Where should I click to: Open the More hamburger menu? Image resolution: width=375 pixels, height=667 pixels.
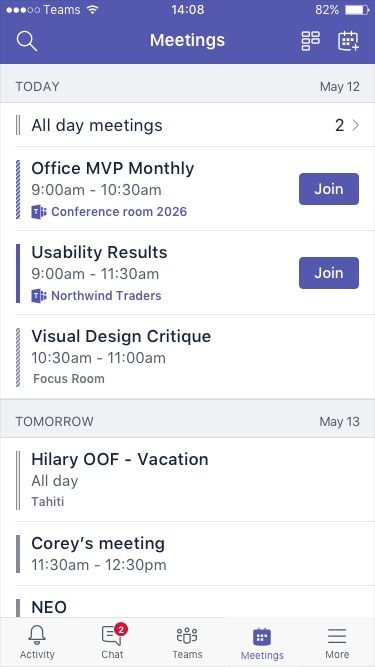[x=337, y=636]
